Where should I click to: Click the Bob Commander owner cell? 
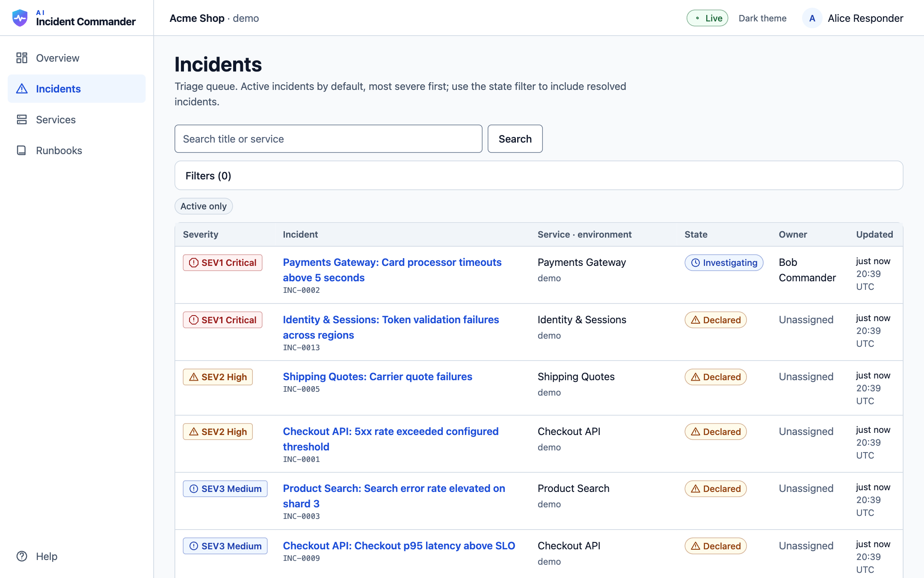[807, 270]
